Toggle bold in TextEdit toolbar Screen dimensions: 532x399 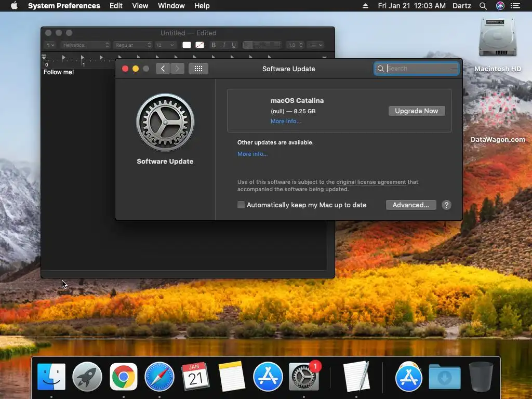pos(214,45)
